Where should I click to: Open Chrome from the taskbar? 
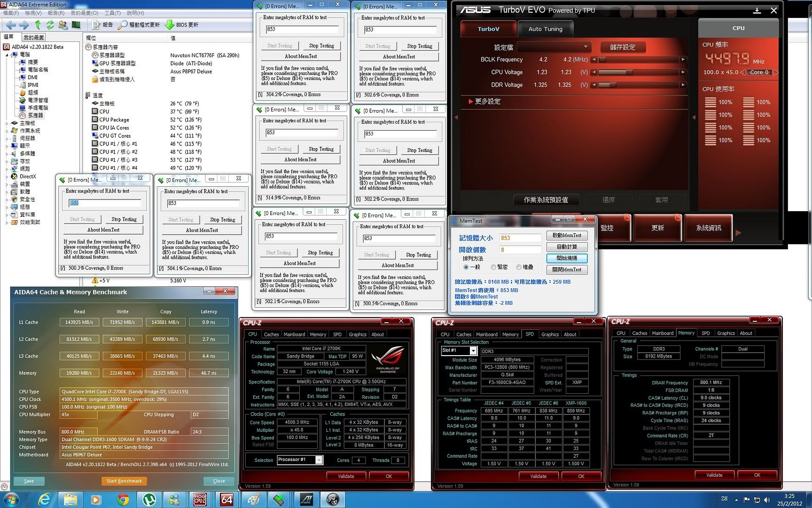point(123,500)
